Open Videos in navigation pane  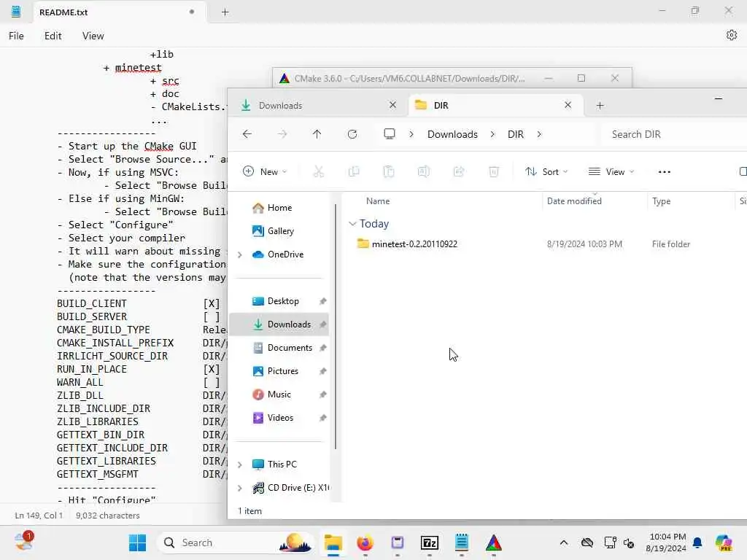coord(280,418)
